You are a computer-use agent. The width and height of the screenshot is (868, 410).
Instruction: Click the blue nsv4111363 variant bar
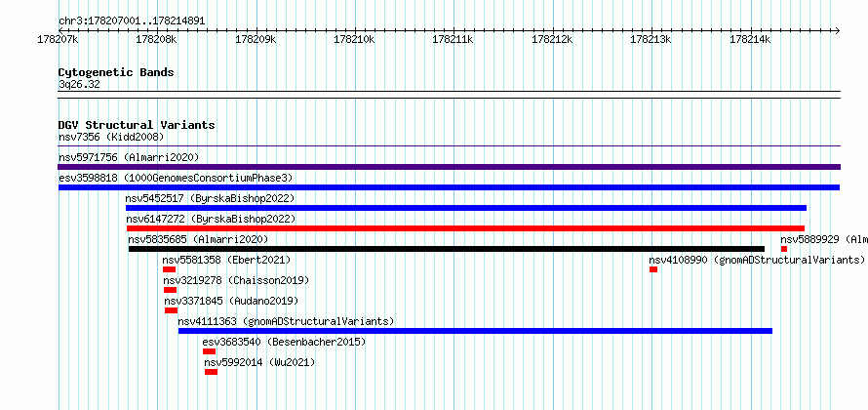pos(475,331)
